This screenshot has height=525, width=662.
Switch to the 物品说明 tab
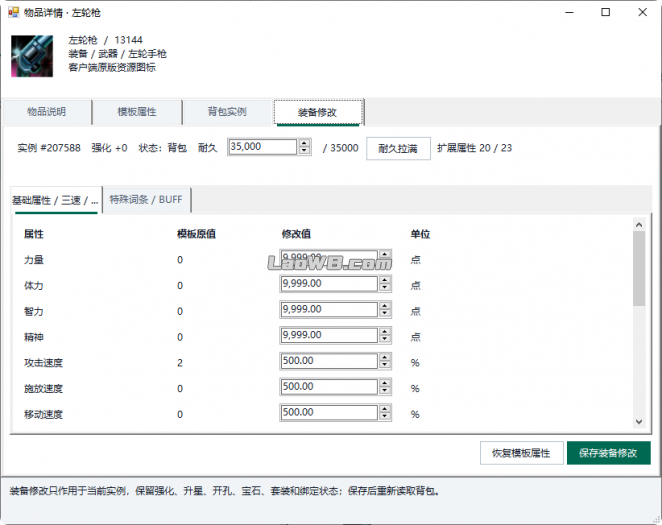pyautogui.click(x=47, y=112)
